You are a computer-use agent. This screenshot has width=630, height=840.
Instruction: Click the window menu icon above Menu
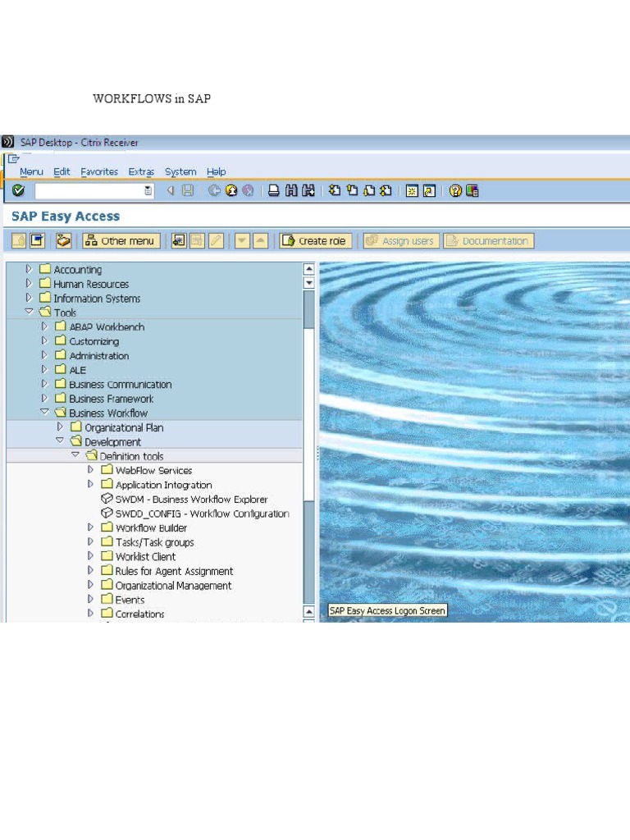13,158
